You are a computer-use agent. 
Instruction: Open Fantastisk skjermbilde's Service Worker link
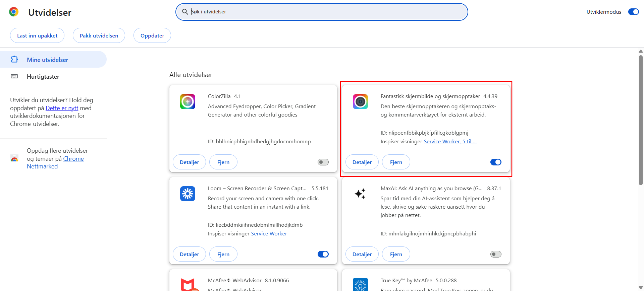[450, 142]
